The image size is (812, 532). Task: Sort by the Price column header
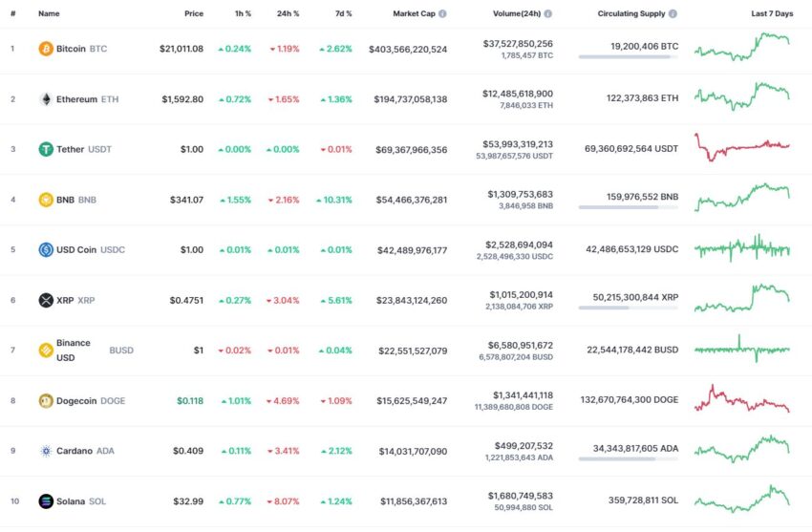click(194, 14)
